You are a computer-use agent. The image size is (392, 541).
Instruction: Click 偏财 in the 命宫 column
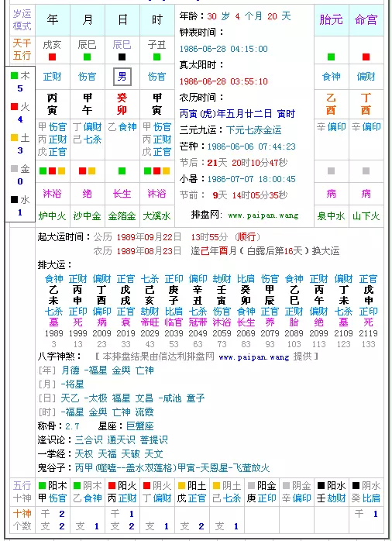[x=366, y=76]
